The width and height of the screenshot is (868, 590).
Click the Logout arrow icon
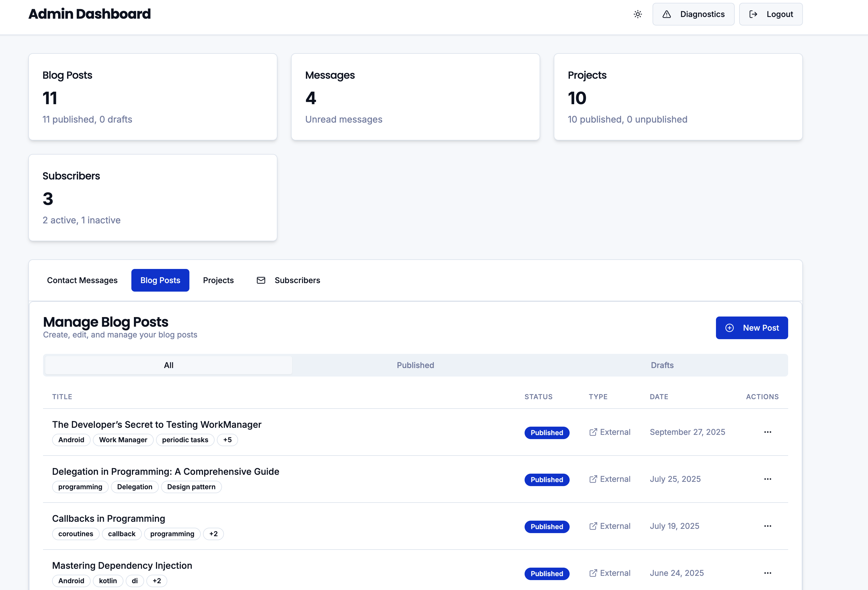point(753,14)
